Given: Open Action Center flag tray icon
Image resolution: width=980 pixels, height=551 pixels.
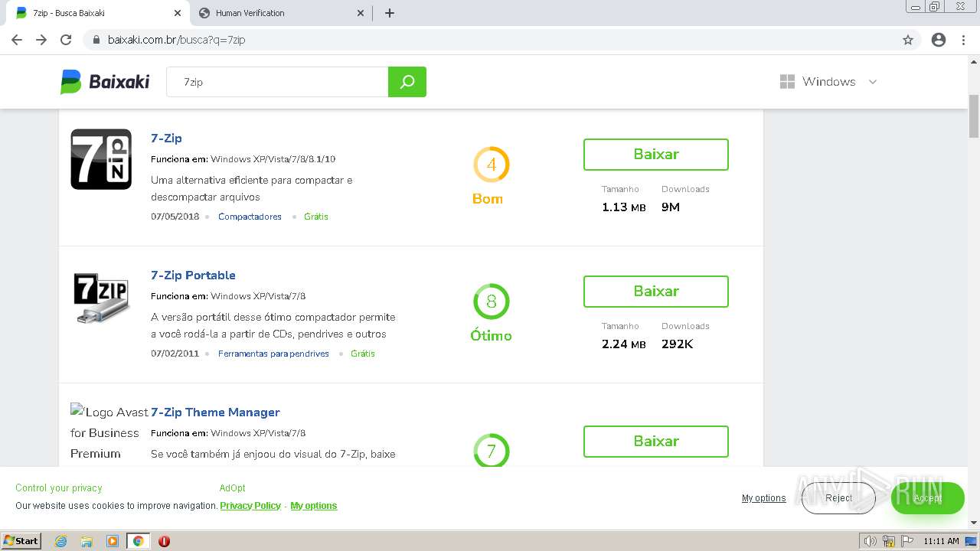Looking at the screenshot, I should click(906, 541).
